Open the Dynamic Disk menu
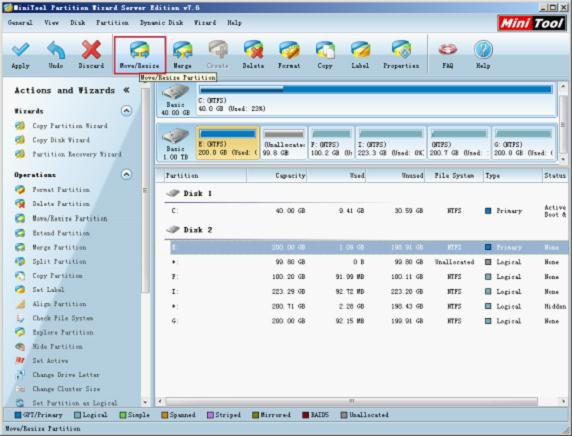This screenshot has height=436, width=572. point(162,23)
